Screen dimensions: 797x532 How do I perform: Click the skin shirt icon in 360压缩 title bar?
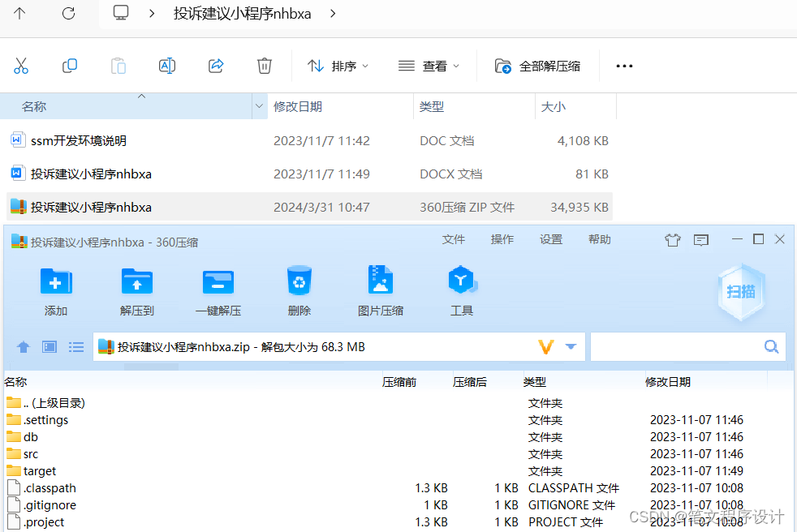[x=673, y=240]
